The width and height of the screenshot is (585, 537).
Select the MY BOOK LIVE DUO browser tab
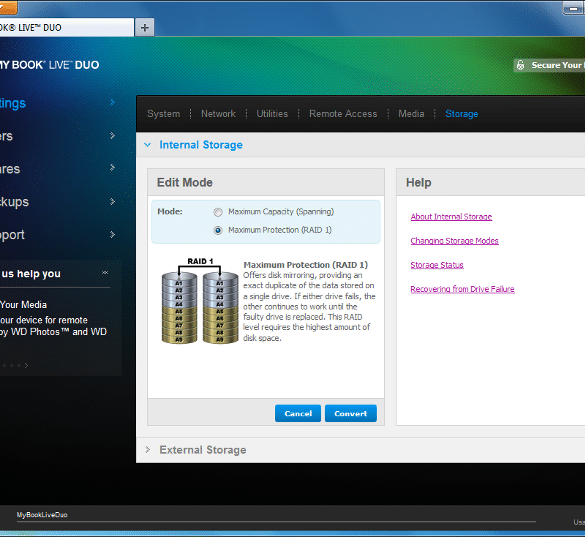(66, 28)
